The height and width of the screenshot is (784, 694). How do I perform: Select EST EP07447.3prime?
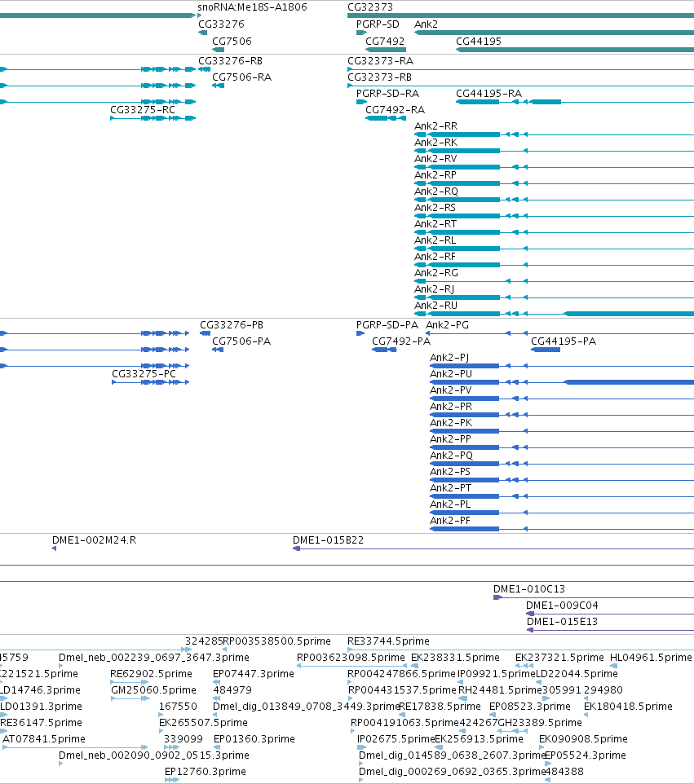pos(253,674)
